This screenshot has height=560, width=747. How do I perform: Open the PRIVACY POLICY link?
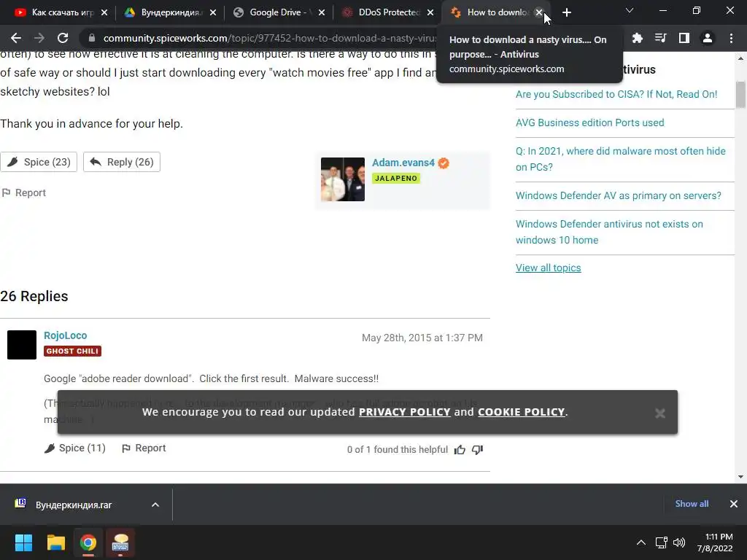click(404, 412)
